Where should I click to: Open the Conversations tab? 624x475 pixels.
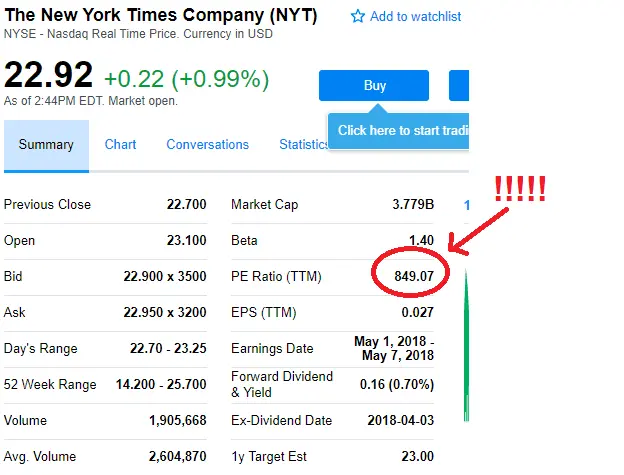coord(207,145)
